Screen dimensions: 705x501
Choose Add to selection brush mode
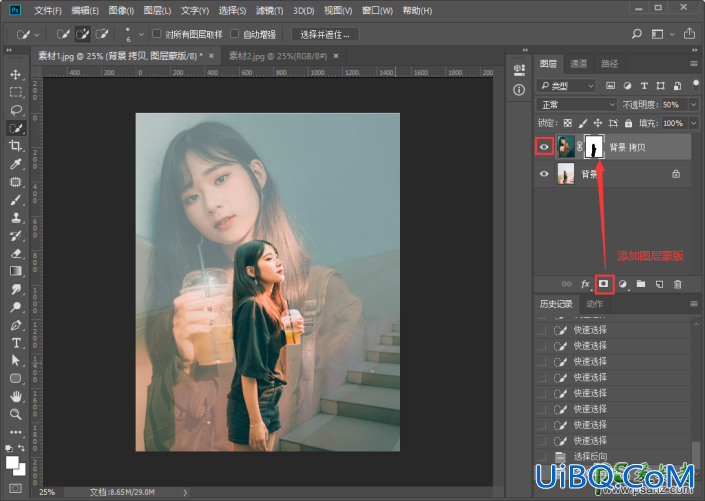tap(83, 34)
